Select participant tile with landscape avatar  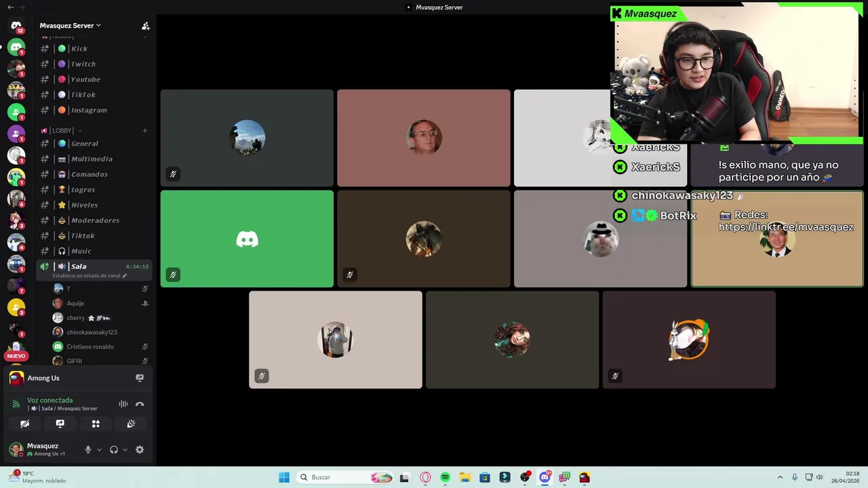pos(247,138)
